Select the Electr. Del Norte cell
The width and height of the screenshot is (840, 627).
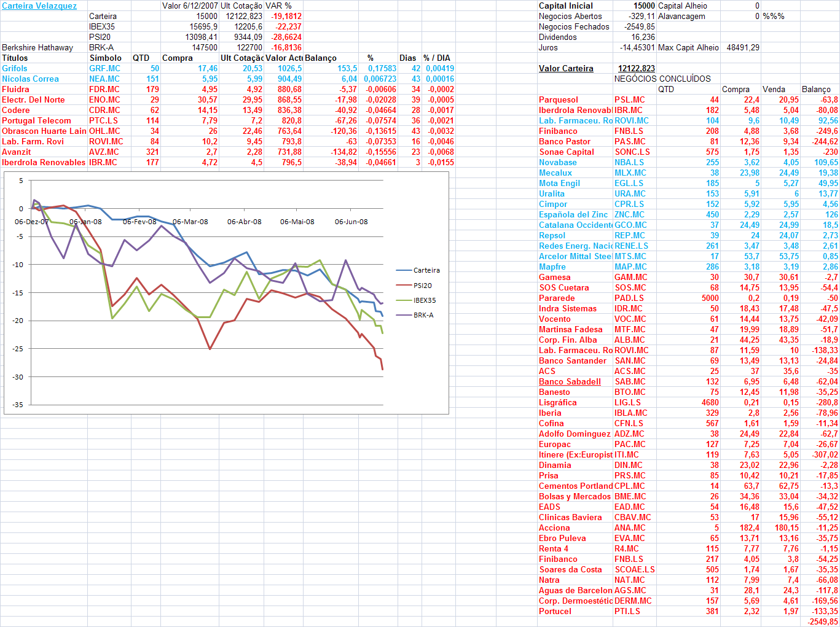pos(33,100)
